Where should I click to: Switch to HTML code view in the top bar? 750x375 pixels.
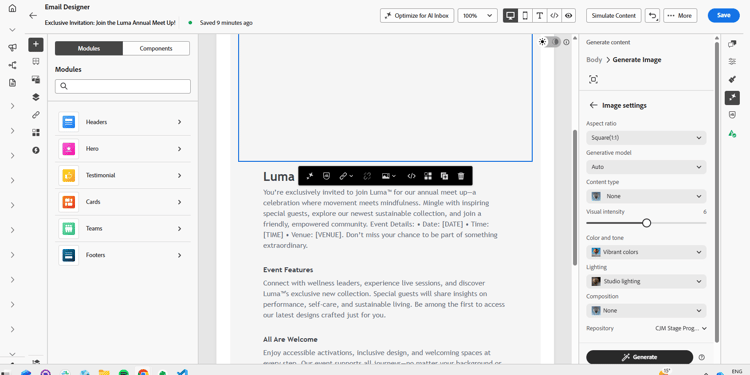(554, 15)
